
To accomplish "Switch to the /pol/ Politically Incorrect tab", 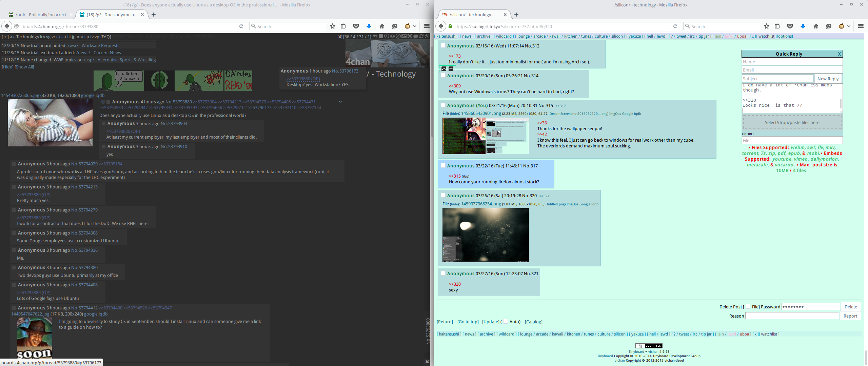I will (x=41, y=15).
